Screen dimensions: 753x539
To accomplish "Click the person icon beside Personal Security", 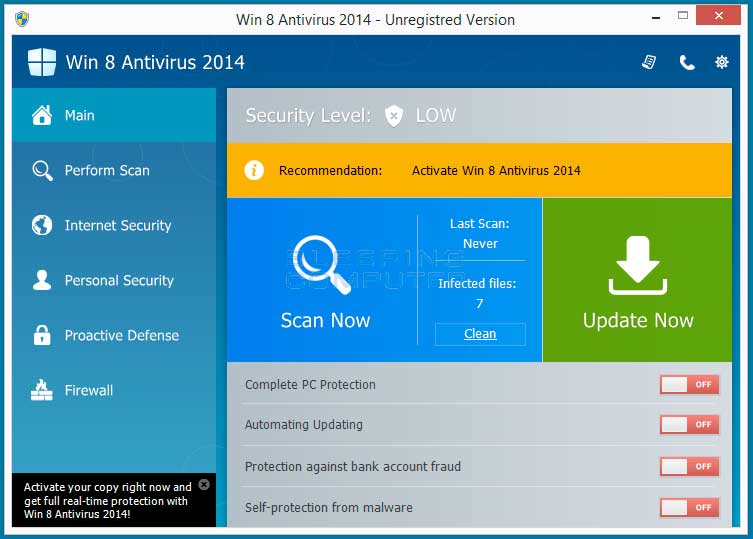I will pyautogui.click(x=42, y=280).
